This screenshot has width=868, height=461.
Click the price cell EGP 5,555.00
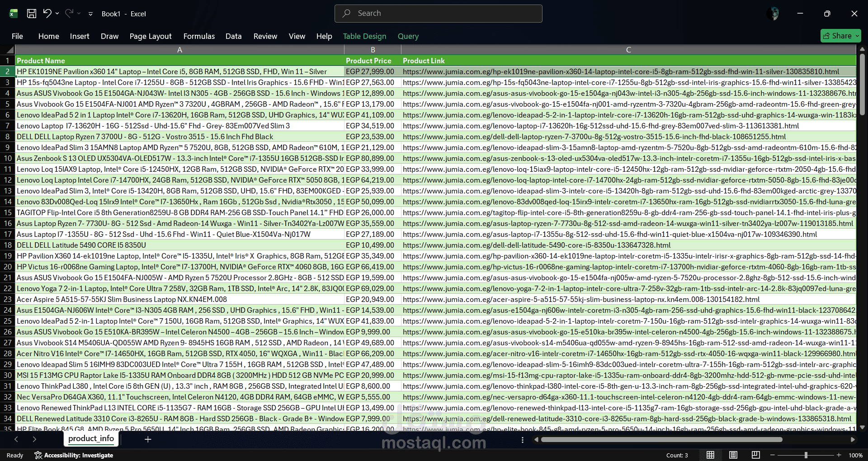[x=373, y=397]
